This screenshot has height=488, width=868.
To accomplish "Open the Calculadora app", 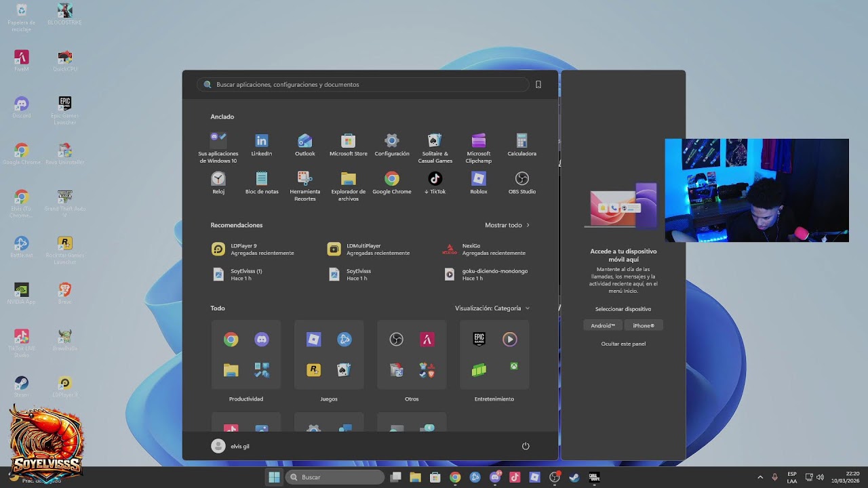I will click(522, 145).
